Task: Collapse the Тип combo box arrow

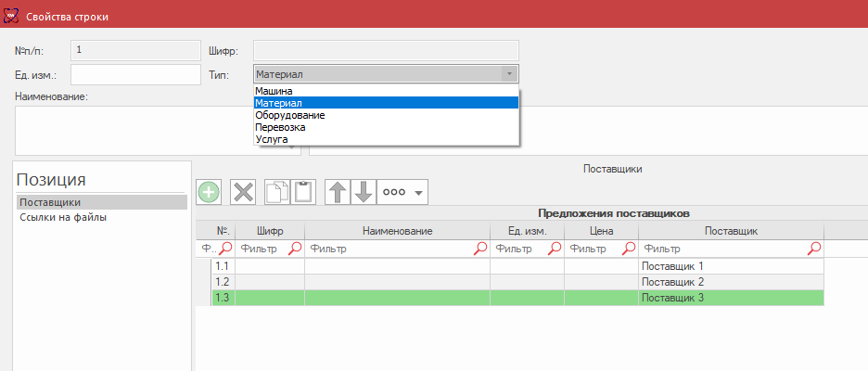Action: click(x=507, y=74)
